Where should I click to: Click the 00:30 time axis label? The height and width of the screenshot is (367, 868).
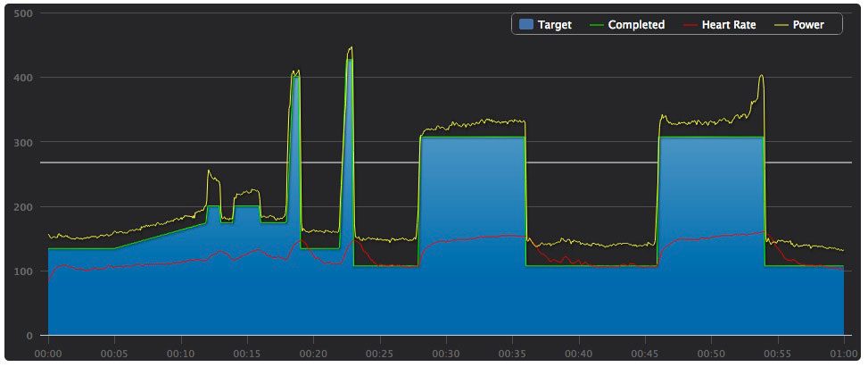pyautogui.click(x=446, y=354)
